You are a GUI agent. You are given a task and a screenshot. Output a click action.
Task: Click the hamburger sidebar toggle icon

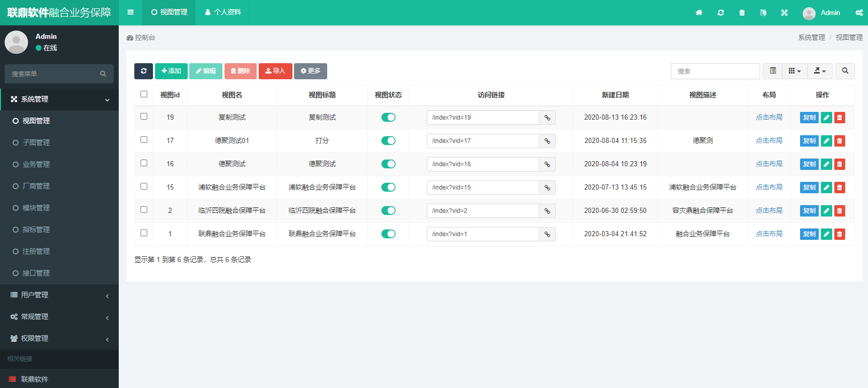131,12
